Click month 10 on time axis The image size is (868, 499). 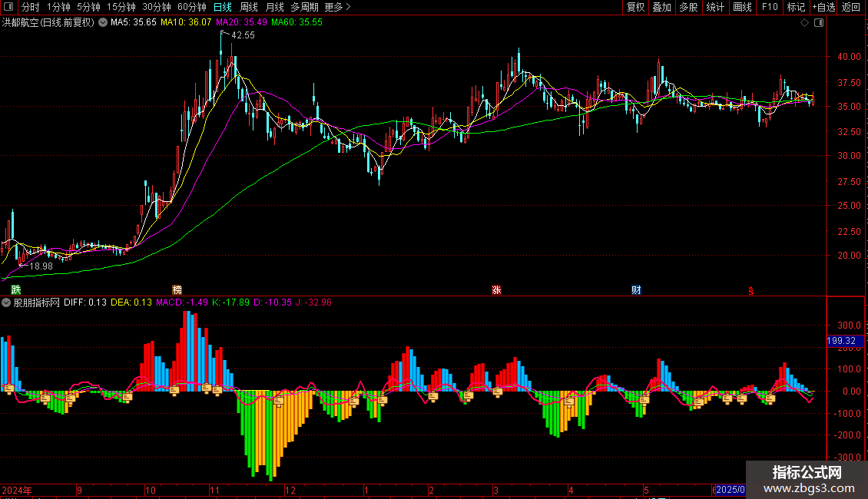pos(151,490)
